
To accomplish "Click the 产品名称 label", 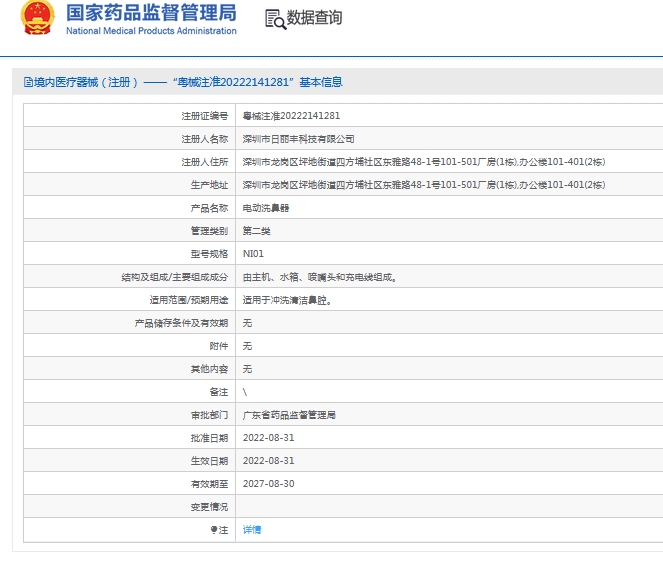I will (x=209, y=208).
